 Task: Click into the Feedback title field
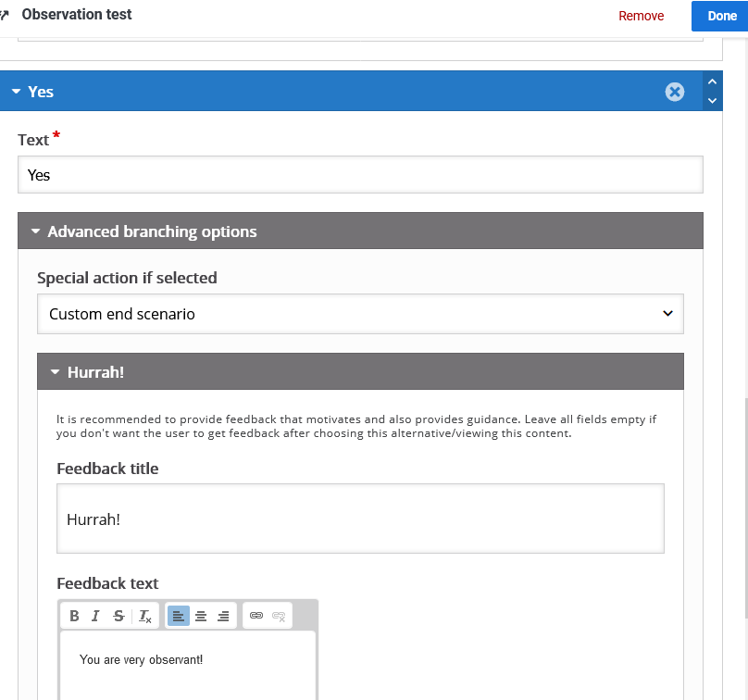[360, 519]
